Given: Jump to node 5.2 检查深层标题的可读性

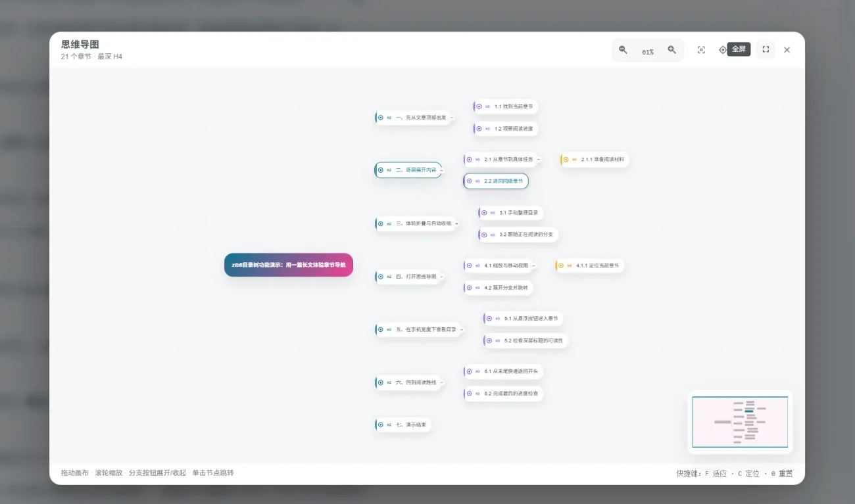Looking at the screenshot, I should 525,340.
